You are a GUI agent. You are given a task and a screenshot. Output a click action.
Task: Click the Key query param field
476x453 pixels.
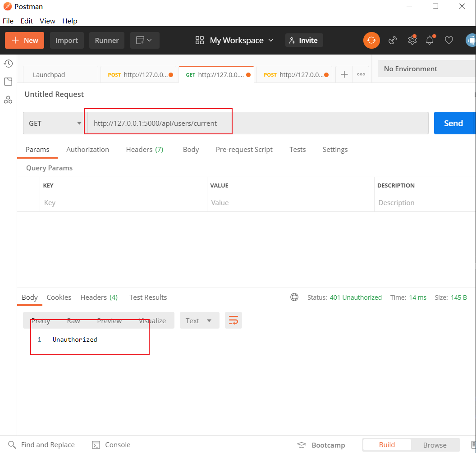point(123,203)
